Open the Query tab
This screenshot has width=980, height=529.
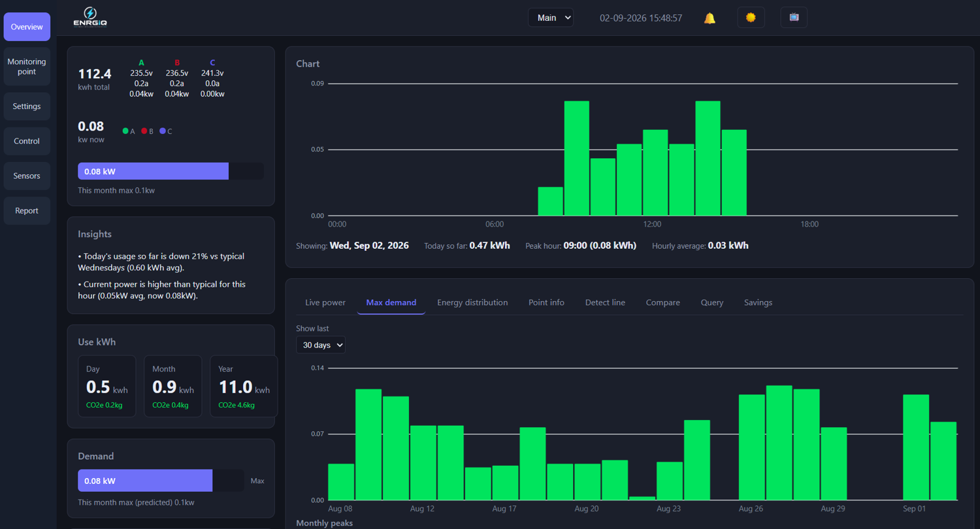712,302
